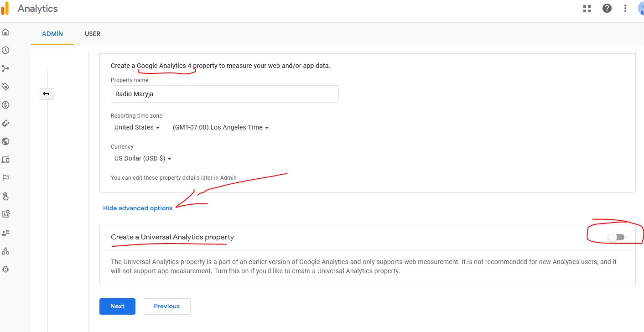The width and height of the screenshot is (644, 332).
Task: Open the Tech devices icon
Action: click(5, 160)
